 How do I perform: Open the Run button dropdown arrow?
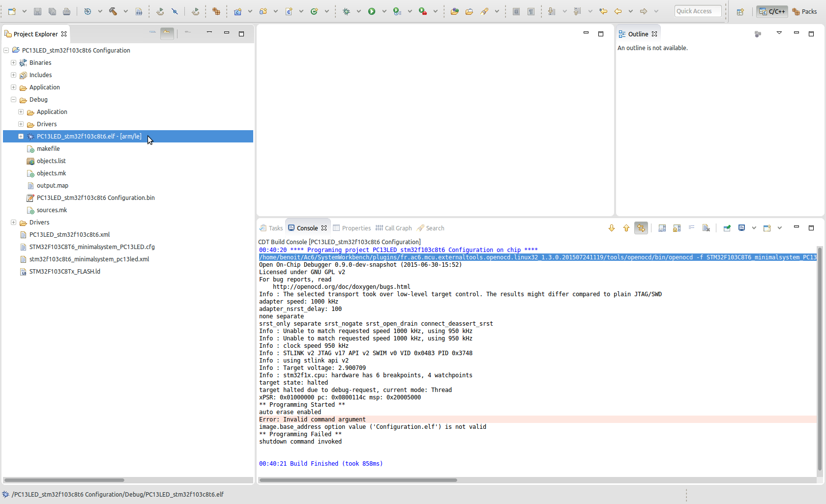(x=384, y=11)
